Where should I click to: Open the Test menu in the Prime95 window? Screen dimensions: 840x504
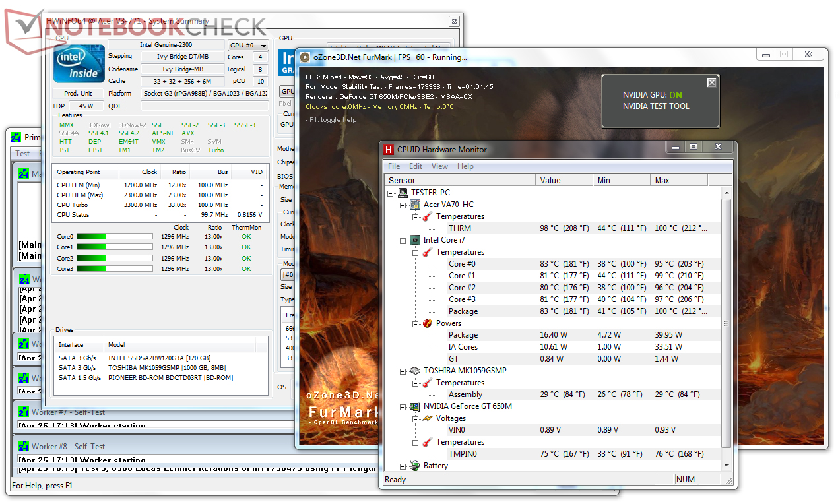pyautogui.click(x=22, y=153)
